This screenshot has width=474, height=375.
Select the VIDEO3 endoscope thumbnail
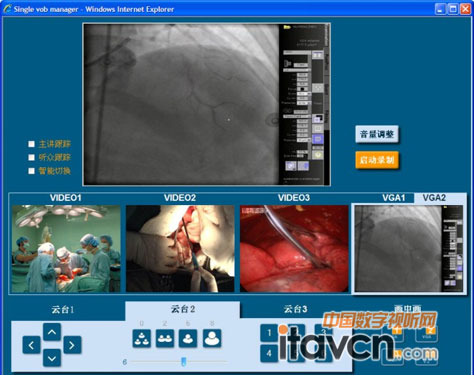tap(294, 249)
